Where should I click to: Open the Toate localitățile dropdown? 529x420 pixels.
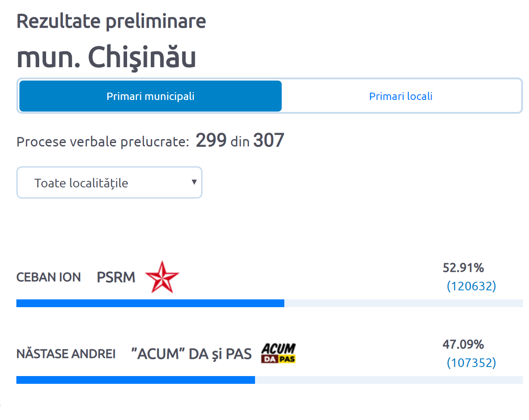109,183
